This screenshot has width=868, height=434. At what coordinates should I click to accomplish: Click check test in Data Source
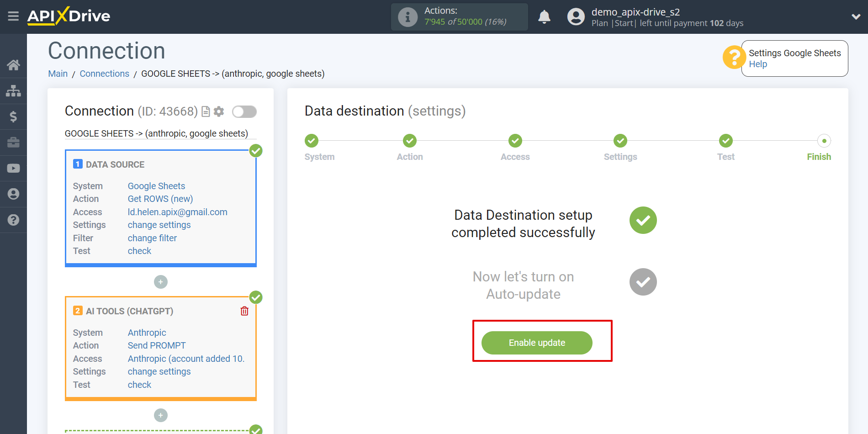pos(139,251)
